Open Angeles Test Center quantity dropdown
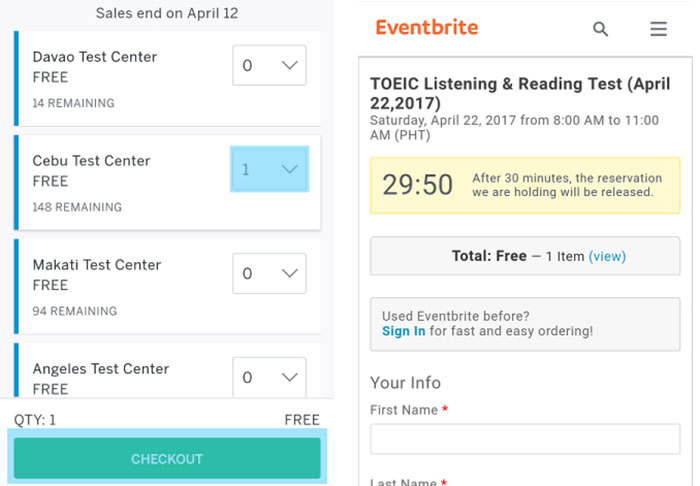 (269, 377)
